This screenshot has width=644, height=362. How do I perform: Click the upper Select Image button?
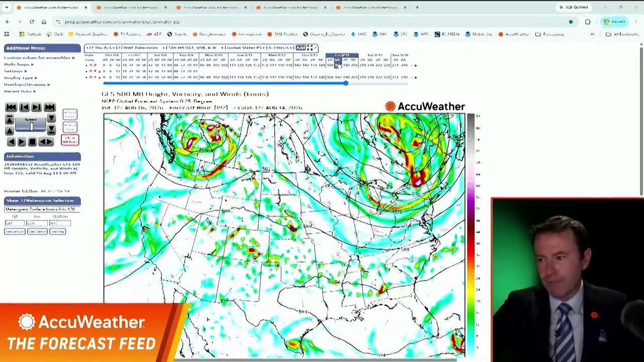(70, 114)
